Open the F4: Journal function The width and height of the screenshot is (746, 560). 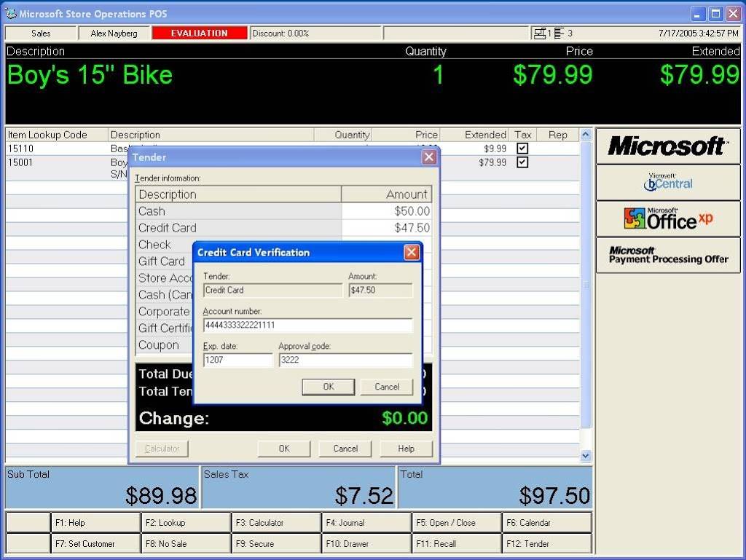point(366,522)
